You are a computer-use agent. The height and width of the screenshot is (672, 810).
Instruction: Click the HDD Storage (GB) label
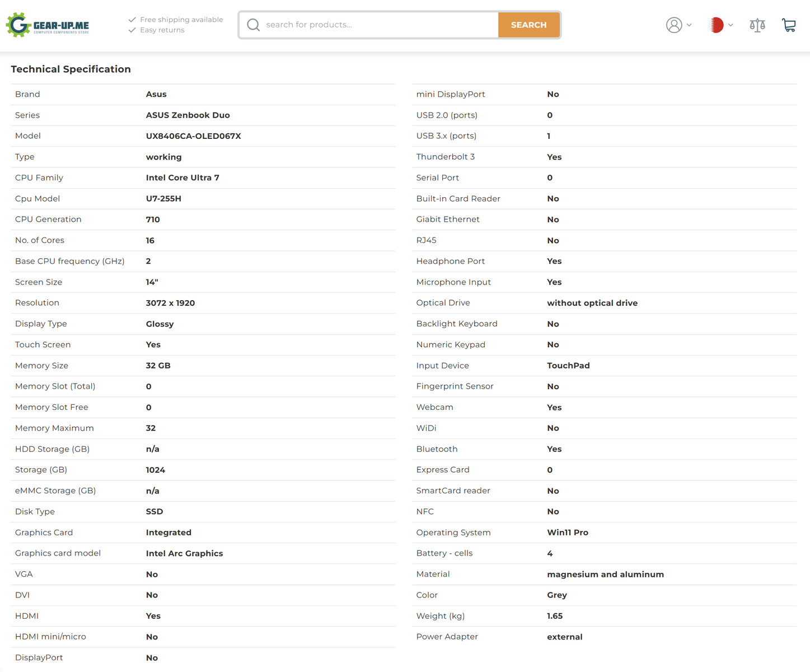[x=52, y=449]
